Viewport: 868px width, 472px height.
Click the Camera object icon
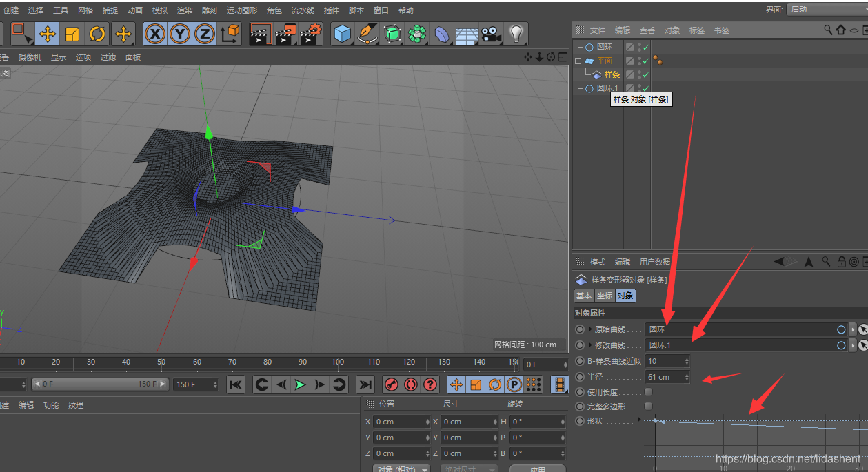pos(490,34)
